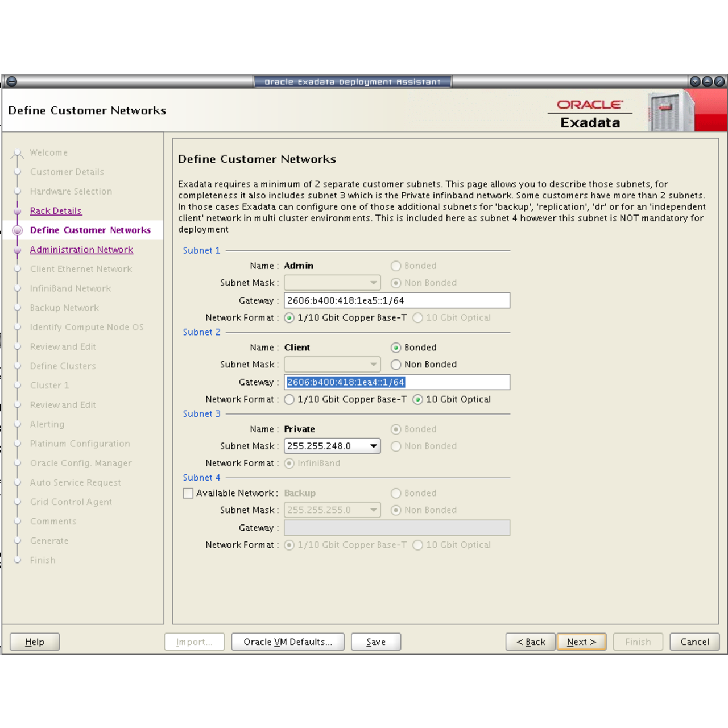Open Help for this page

[x=35, y=642]
